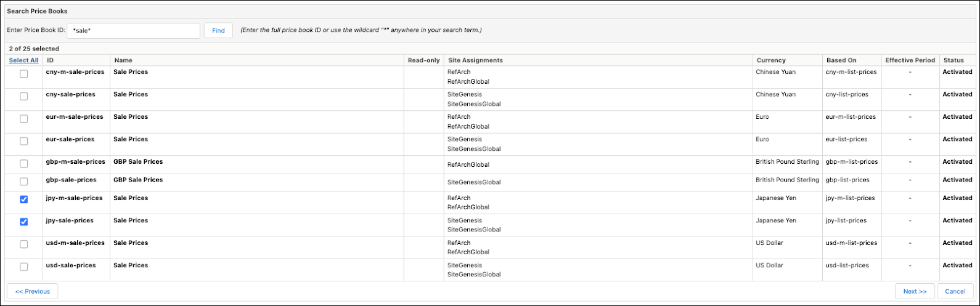Image resolution: width=980 pixels, height=306 pixels.
Task: Click GBP Sale Prices name for gbp-sale-prices
Action: 138,180
